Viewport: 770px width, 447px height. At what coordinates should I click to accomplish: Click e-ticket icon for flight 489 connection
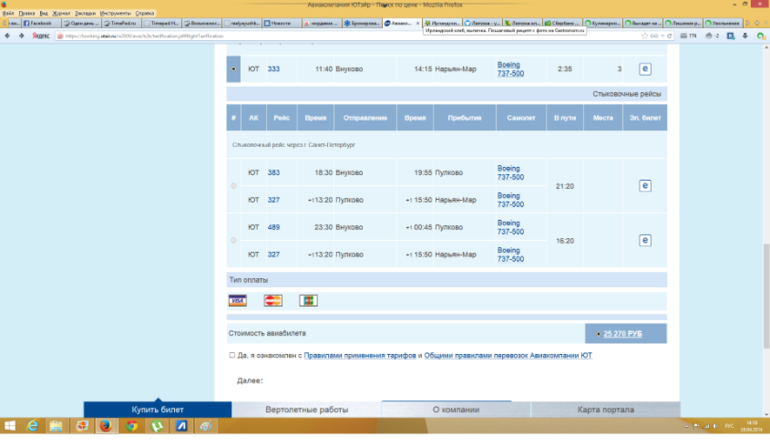point(644,240)
